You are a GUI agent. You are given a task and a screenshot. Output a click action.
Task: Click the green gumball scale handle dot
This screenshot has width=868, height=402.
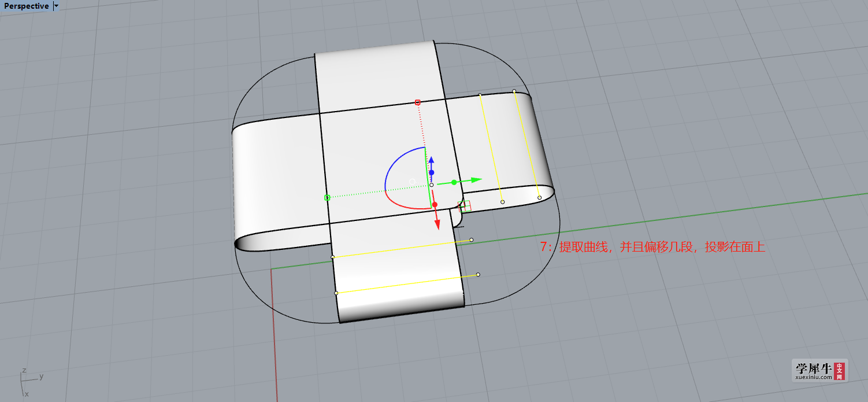click(454, 182)
